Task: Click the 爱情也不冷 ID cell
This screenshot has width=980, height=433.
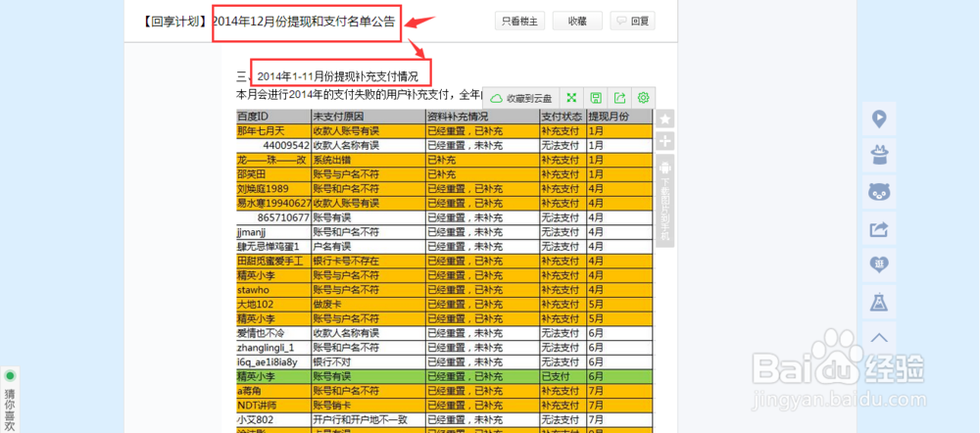Action: point(273,333)
